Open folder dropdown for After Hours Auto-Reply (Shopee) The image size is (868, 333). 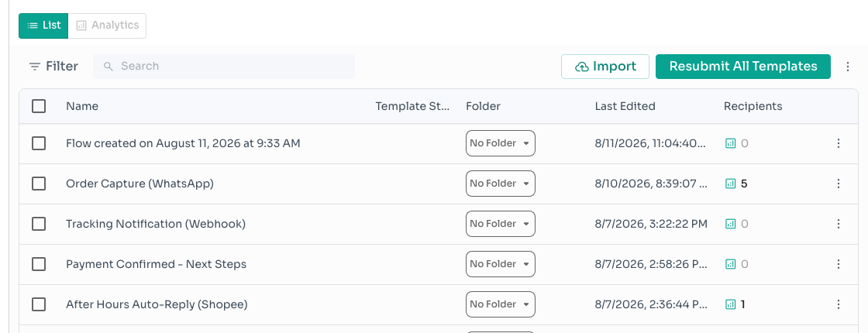[501, 304]
